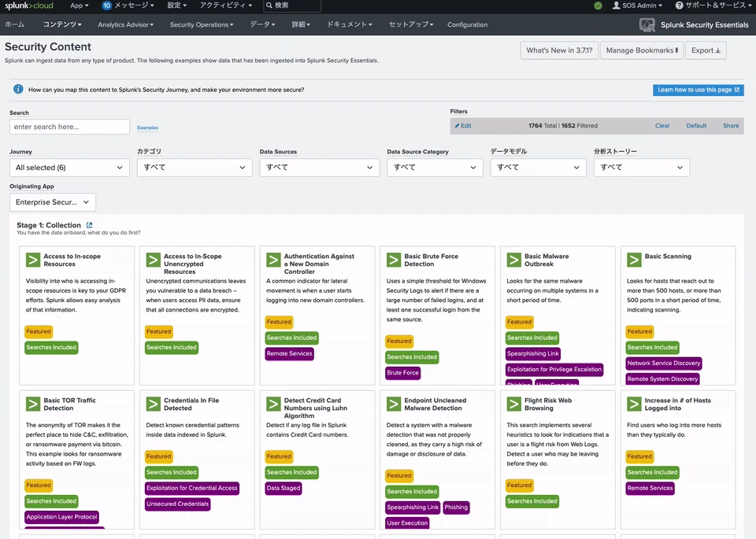The width and height of the screenshot is (756, 539).
Task: Open the Originating App dropdown
Action: click(x=53, y=202)
